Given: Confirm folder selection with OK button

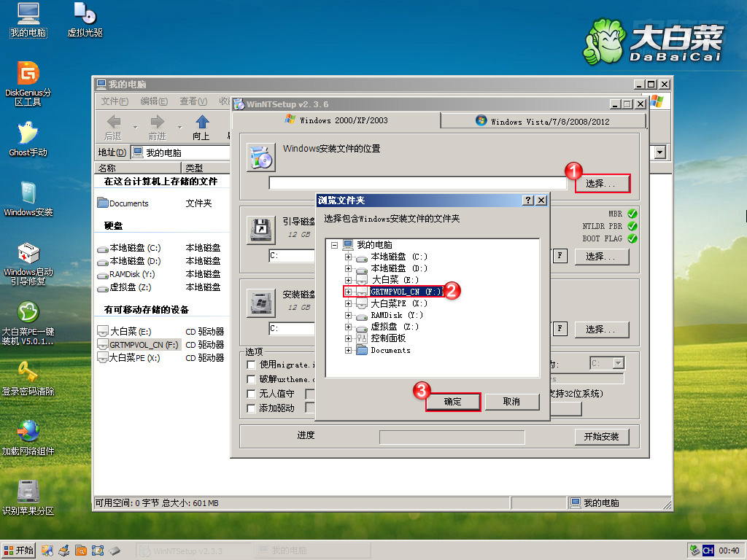Looking at the screenshot, I should point(452,402).
